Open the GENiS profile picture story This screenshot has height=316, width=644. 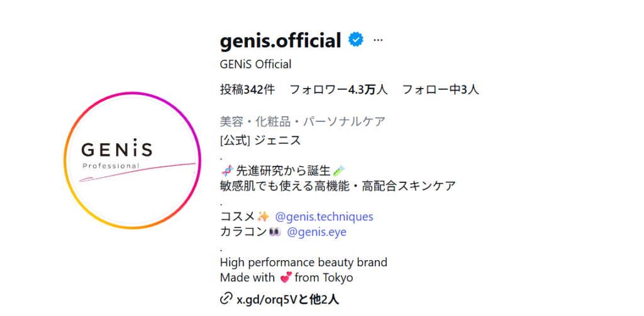pos(131,160)
